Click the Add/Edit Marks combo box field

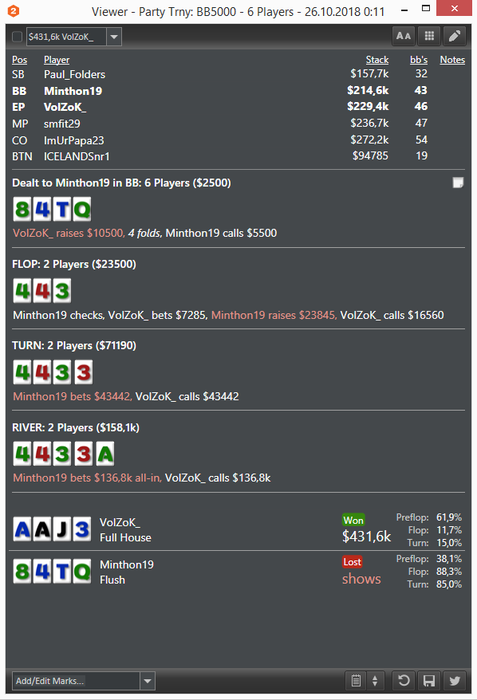click(x=76, y=681)
